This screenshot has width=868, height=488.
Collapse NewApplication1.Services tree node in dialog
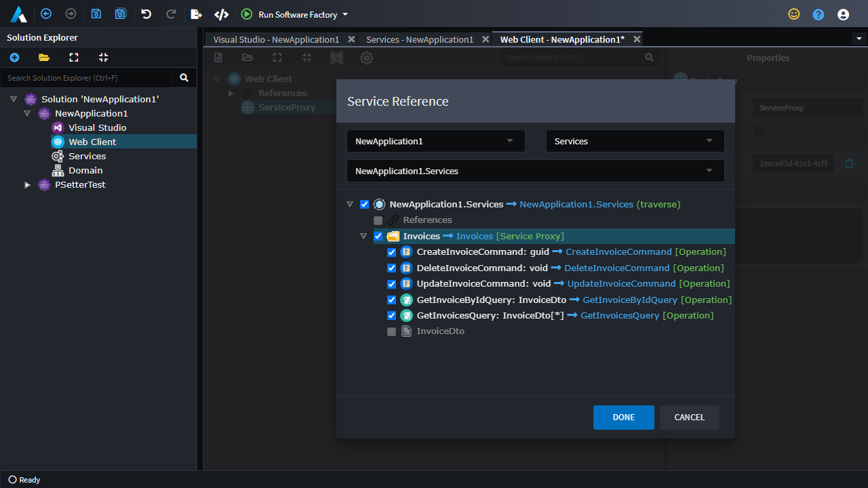click(x=350, y=204)
